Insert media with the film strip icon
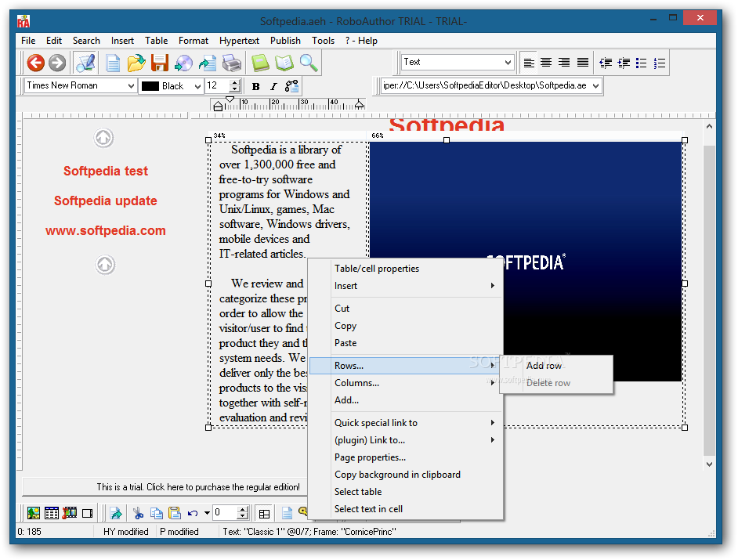738x560 pixels. [x=70, y=513]
